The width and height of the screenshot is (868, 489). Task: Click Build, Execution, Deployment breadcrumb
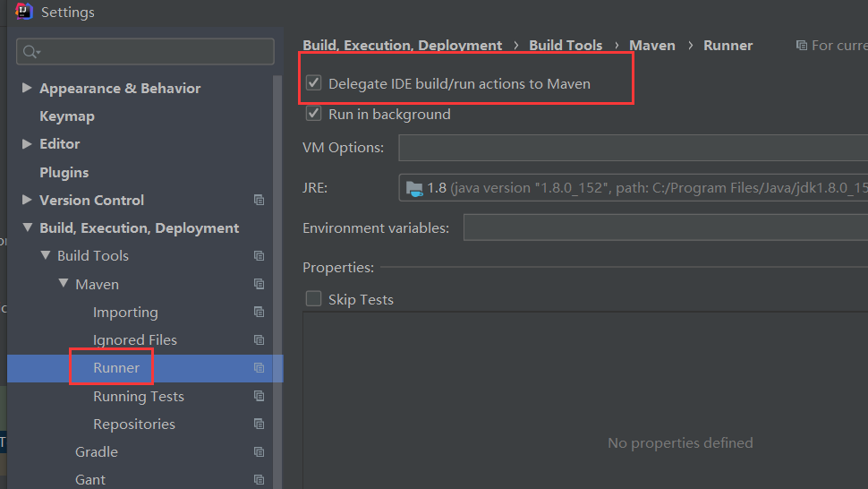click(402, 46)
